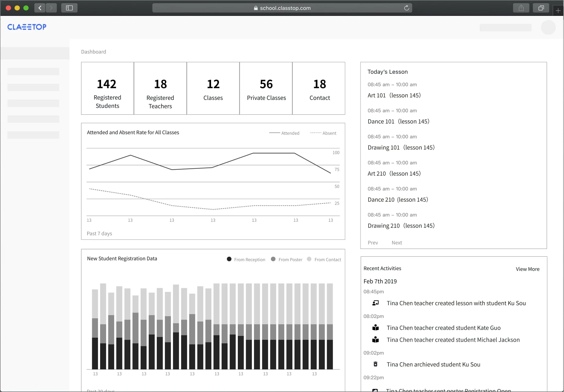Click the created-lesson activity icon

(x=375, y=303)
